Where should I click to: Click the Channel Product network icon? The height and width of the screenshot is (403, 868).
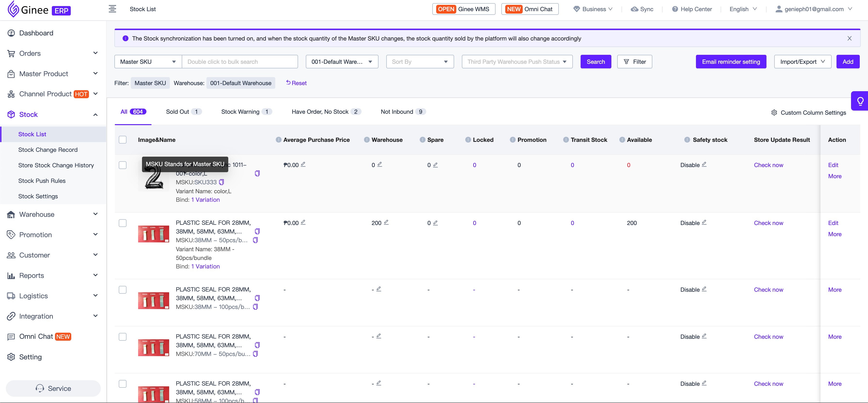[x=11, y=94]
